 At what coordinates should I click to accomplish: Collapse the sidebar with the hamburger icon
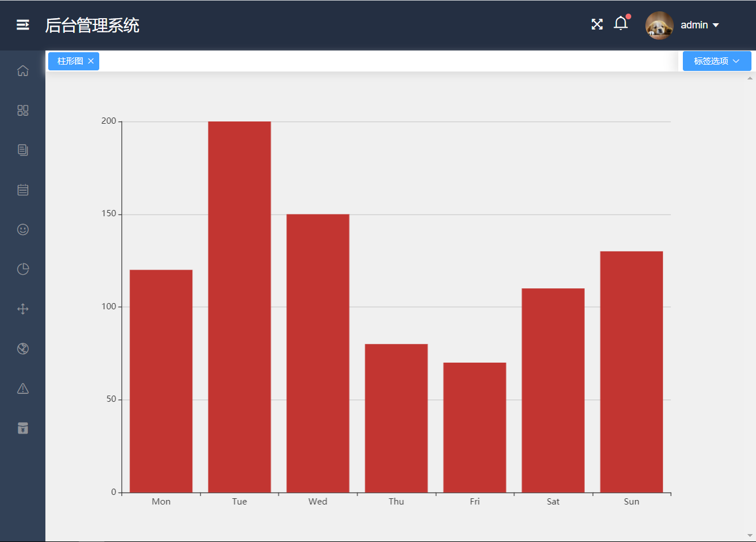pyautogui.click(x=23, y=25)
